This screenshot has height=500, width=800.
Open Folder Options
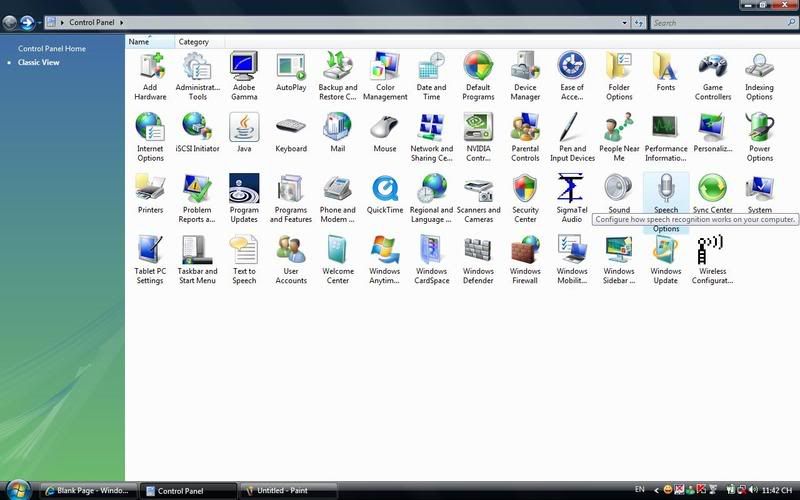(x=619, y=76)
